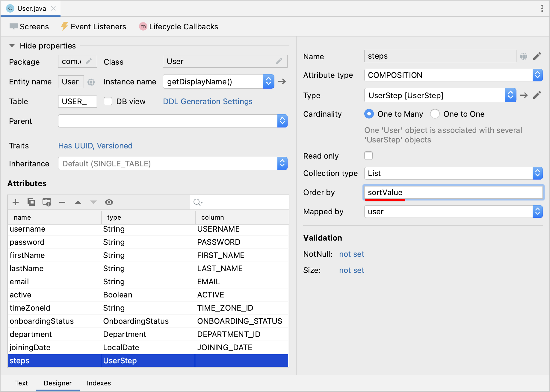Open the Indexes tab
550x392 pixels.
pos(99,383)
